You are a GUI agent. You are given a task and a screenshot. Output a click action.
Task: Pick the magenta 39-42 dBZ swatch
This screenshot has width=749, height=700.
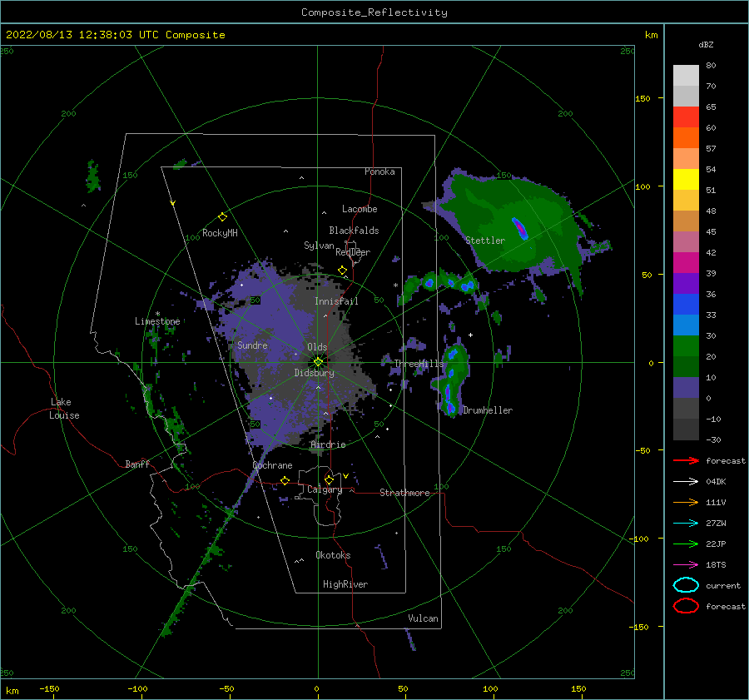(x=686, y=262)
